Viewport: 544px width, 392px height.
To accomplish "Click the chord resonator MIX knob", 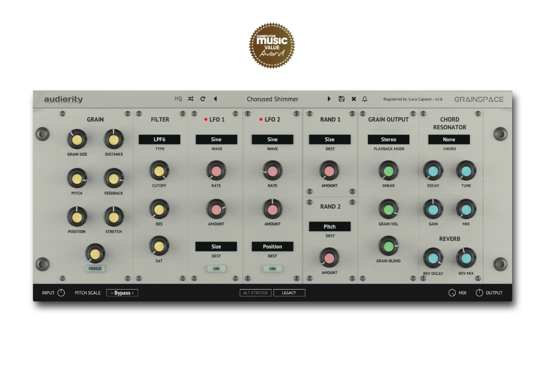I will [466, 209].
